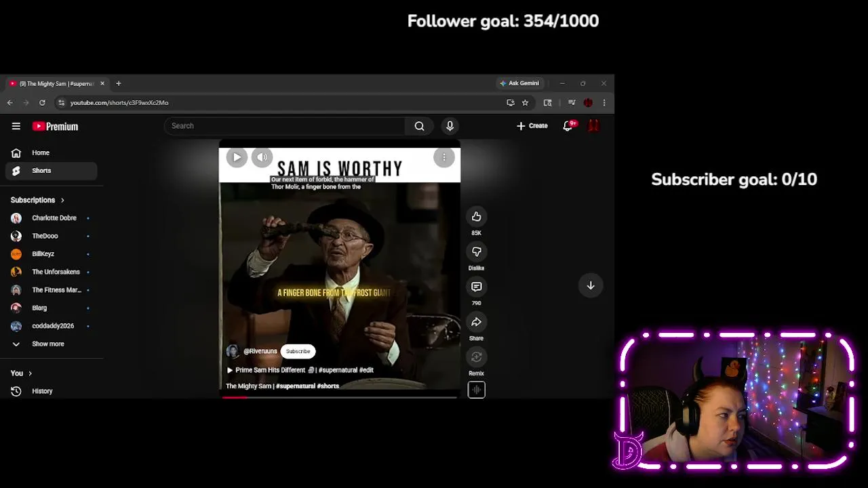Image resolution: width=868 pixels, height=488 pixels.
Task: Open the sound track icon below Remix
Action: (476, 390)
